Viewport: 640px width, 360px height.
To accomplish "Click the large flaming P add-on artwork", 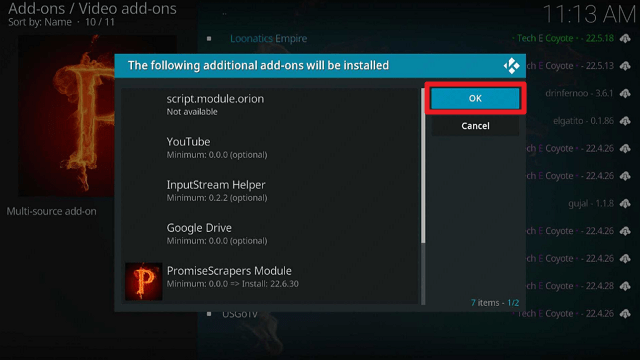I will pos(66,116).
